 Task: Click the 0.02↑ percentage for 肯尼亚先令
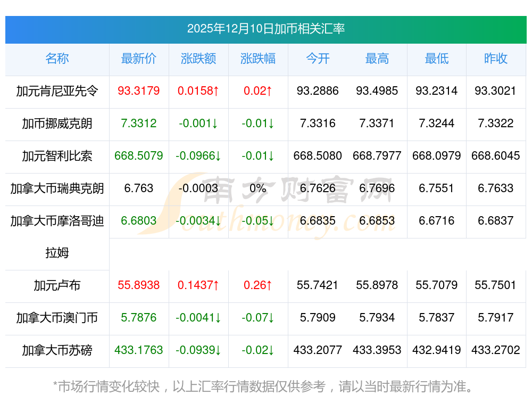[258, 91]
